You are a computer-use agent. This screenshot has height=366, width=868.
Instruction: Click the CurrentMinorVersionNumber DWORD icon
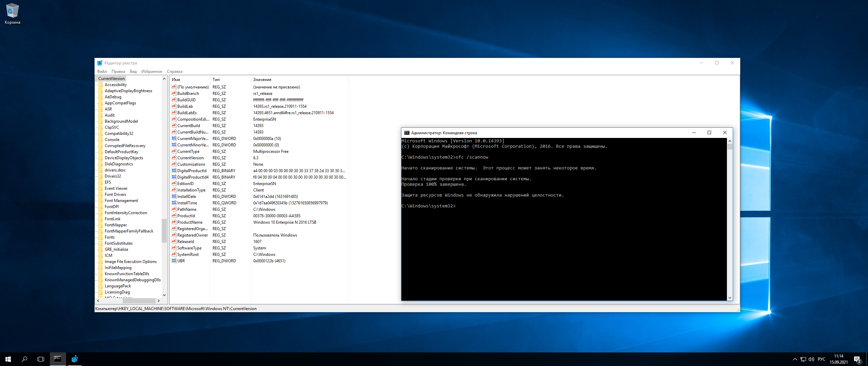(174, 145)
